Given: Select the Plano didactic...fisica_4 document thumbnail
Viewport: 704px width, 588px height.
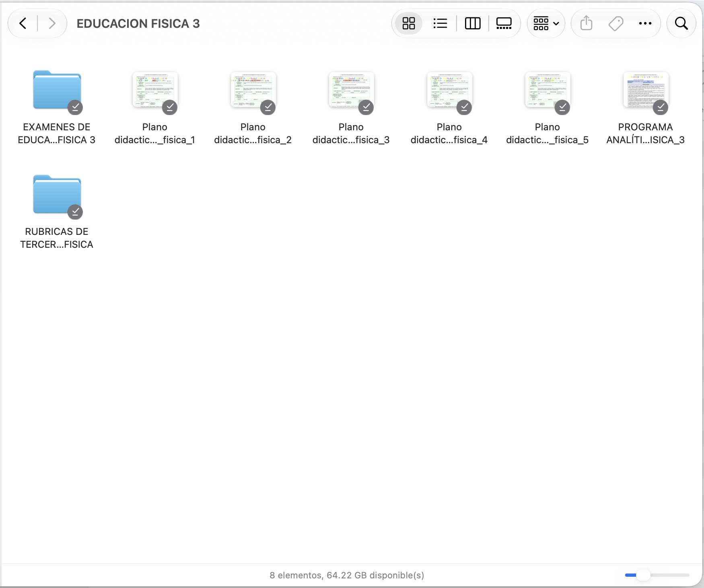Looking at the screenshot, I should click(x=450, y=90).
